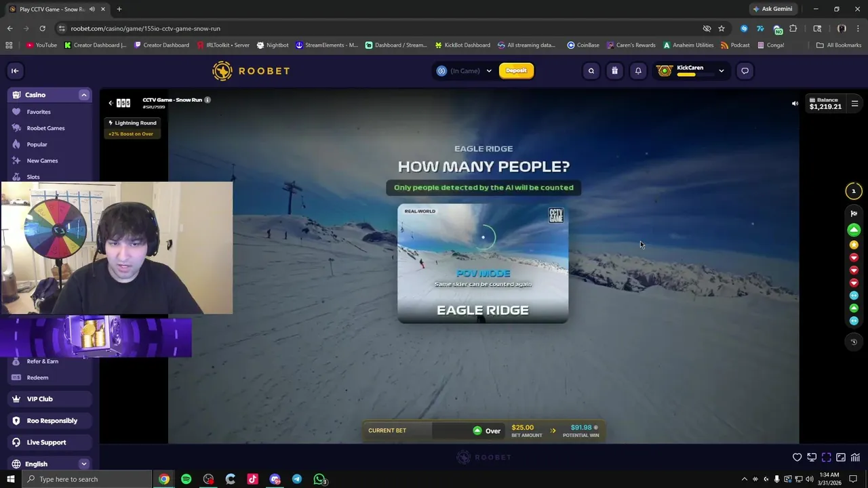Expand the English language selector
This screenshot has width=868, height=488.
click(84, 464)
